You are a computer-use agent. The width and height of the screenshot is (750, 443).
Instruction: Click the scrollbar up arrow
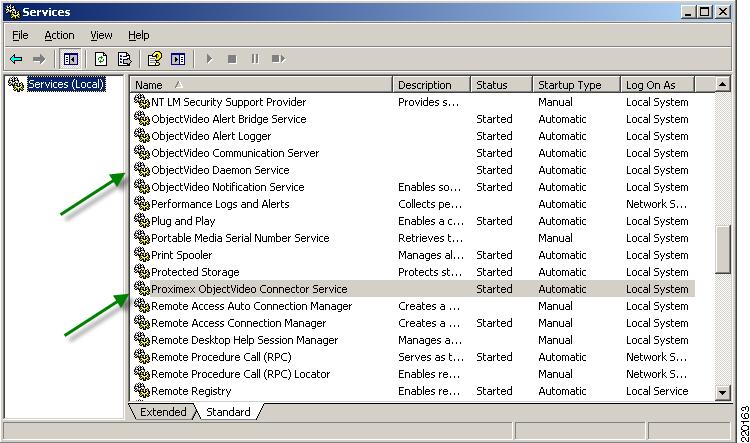point(722,85)
